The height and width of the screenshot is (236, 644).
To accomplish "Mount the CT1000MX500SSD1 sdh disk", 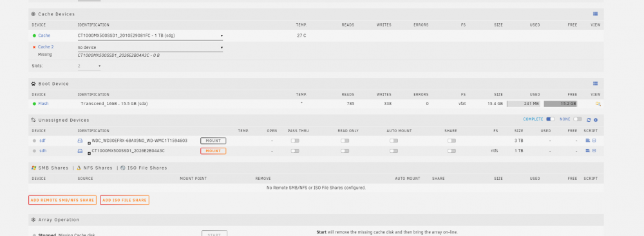I will click(x=213, y=151).
